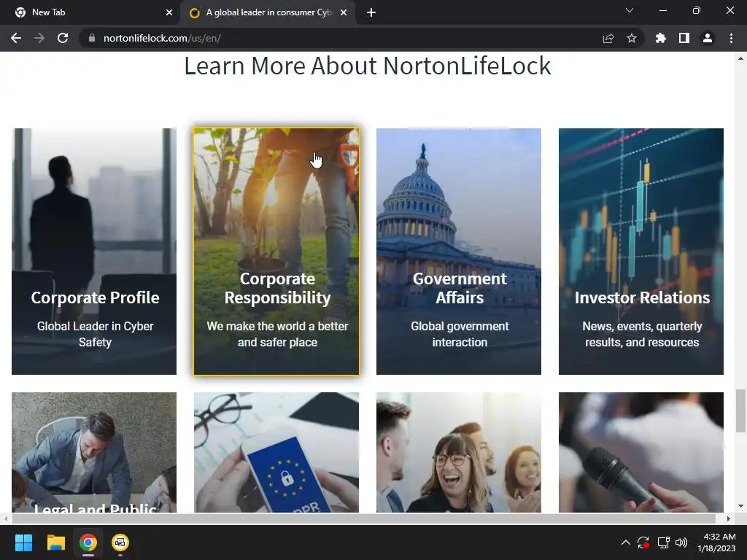Share this page icon

point(608,38)
